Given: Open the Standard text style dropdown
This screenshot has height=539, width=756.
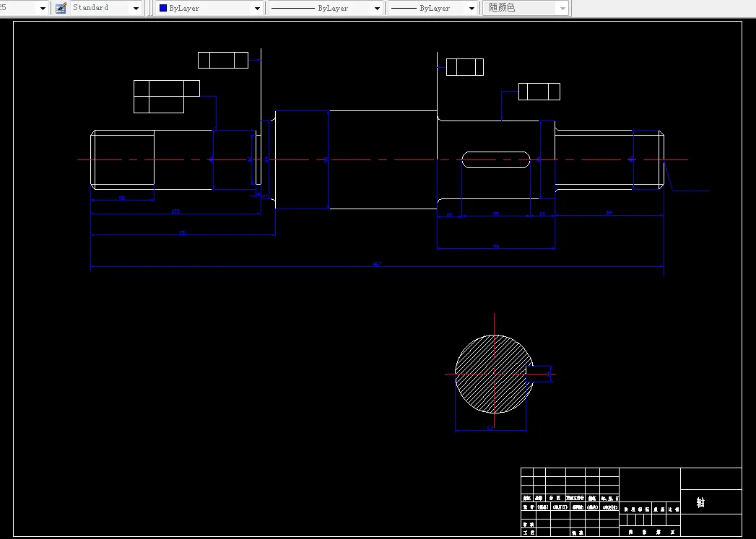Looking at the screenshot, I should coord(106,8).
